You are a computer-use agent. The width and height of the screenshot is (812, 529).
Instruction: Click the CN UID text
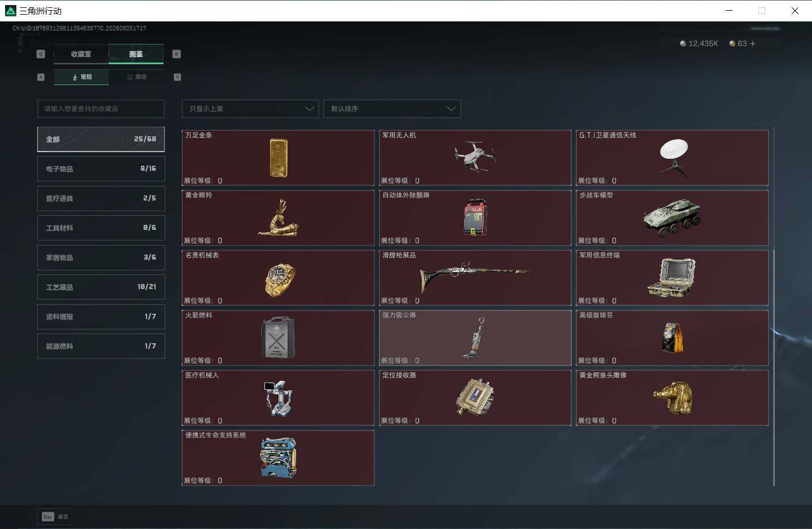click(x=80, y=28)
